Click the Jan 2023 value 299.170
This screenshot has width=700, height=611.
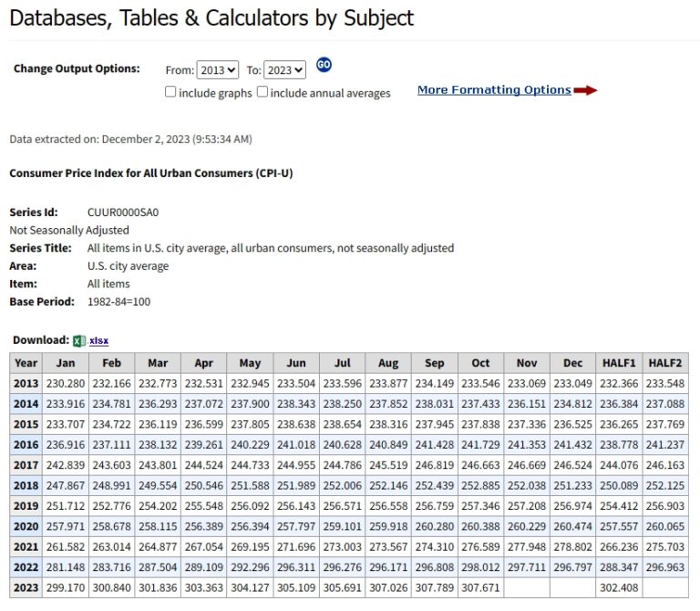(x=66, y=588)
